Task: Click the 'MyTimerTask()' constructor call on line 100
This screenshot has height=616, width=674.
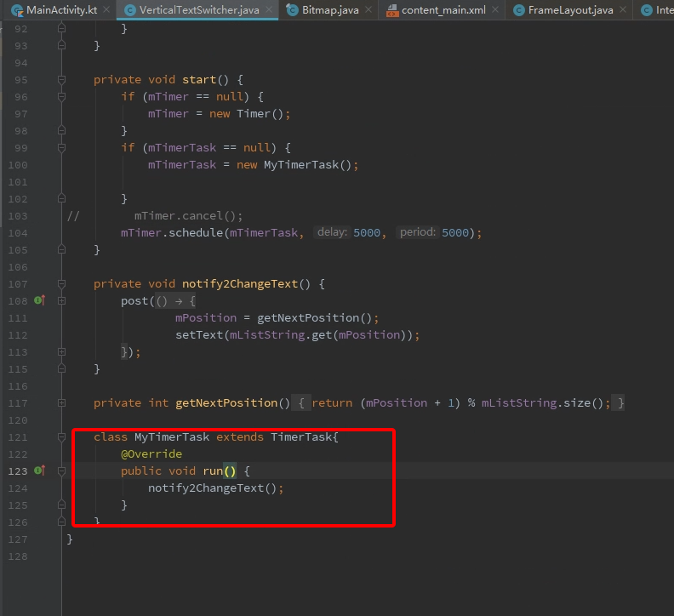Action: click(x=308, y=165)
